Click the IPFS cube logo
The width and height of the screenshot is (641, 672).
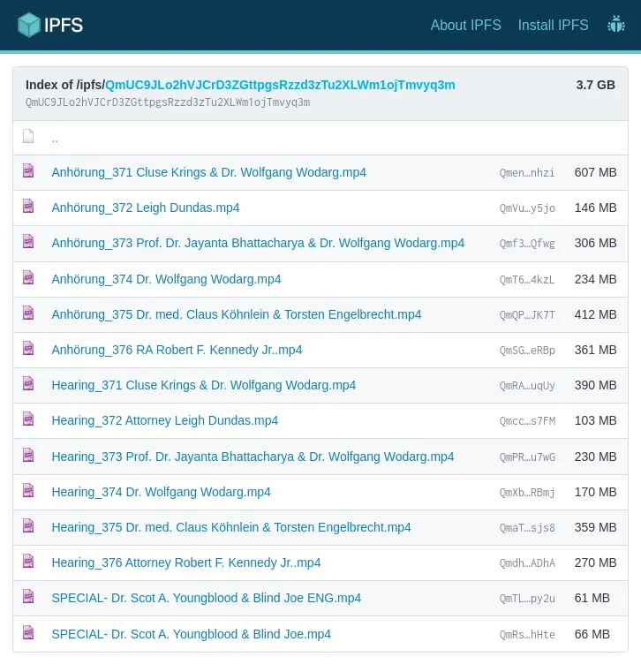point(29,25)
